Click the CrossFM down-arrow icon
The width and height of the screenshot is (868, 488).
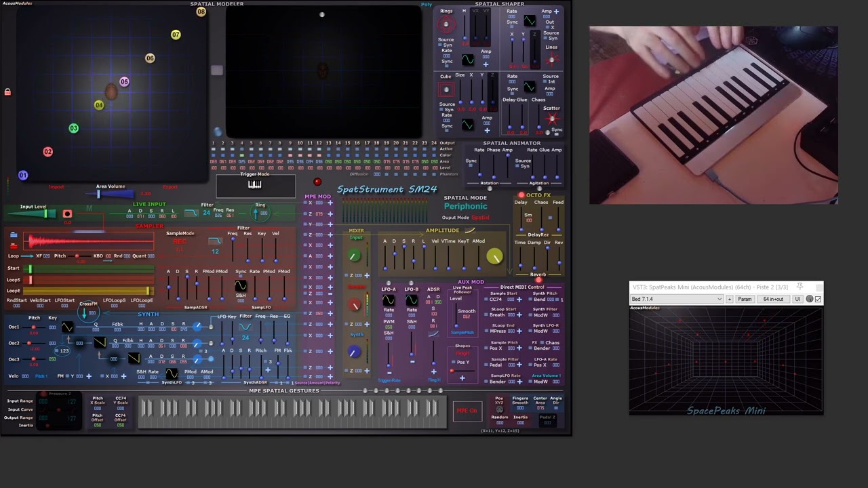click(x=85, y=313)
